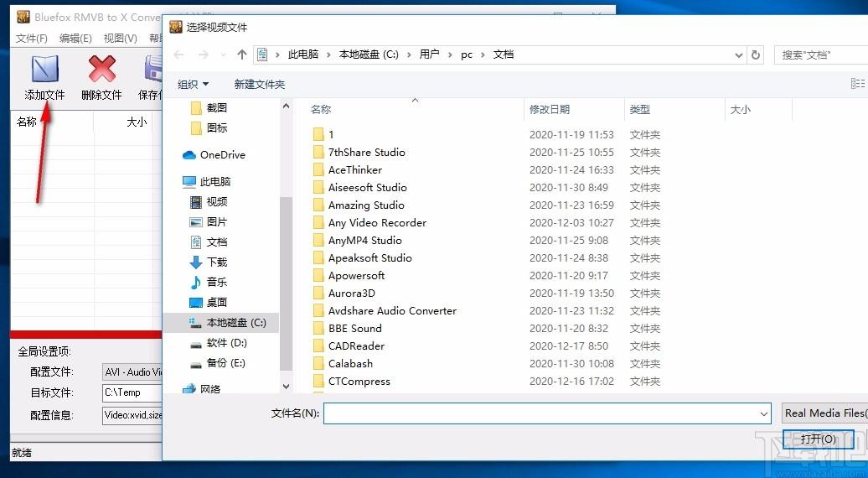This screenshot has width=868, height=478.
Task: Sort by 修改日期 (Date modified) column header
Action: 573,110
